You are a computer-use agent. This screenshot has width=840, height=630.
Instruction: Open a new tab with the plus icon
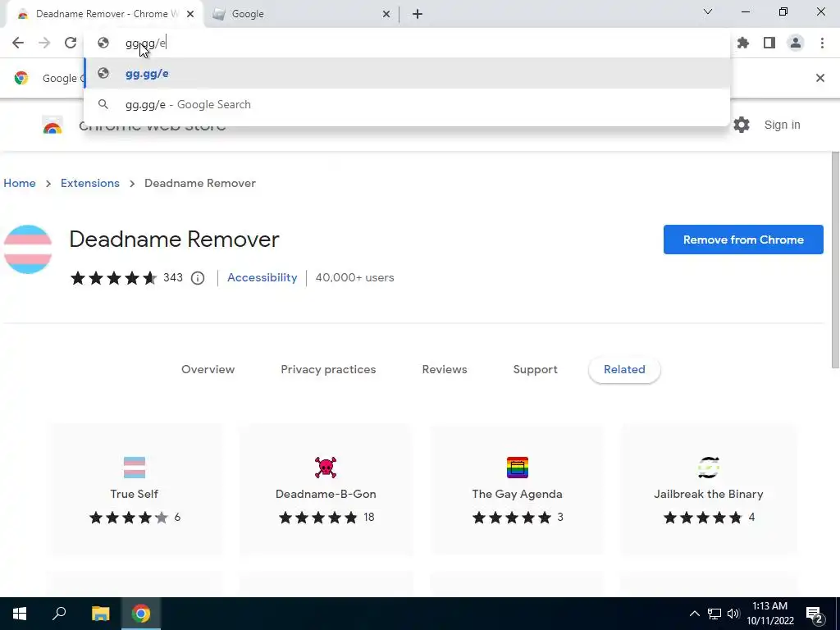click(x=418, y=14)
